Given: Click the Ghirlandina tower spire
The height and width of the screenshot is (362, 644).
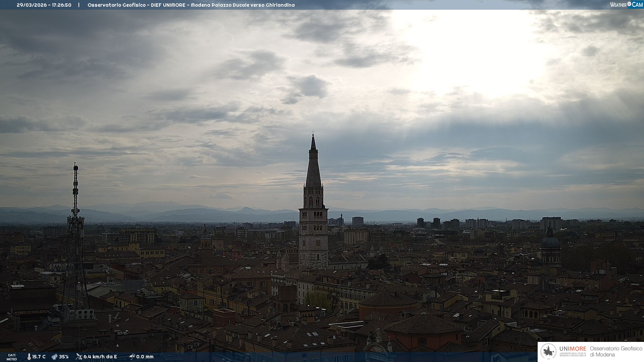Looking at the screenshot, I should [313, 168].
